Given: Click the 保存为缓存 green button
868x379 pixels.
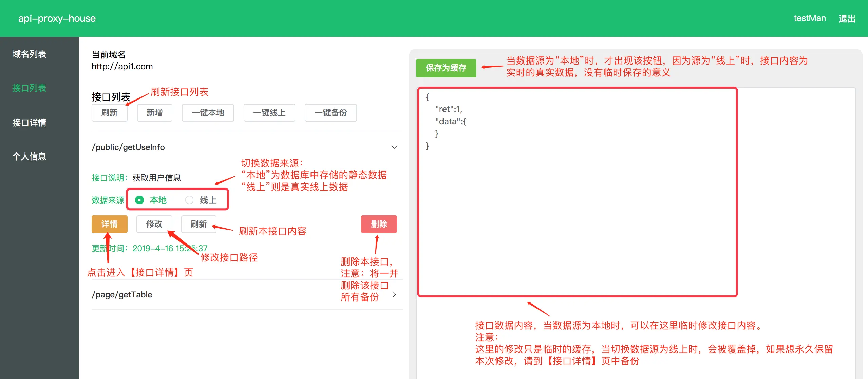Looking at the screenshot, I should (x=446, y=68).
